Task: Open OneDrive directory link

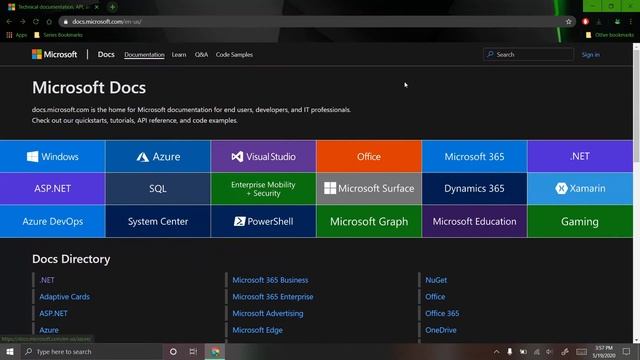Action: pos(441,330)
